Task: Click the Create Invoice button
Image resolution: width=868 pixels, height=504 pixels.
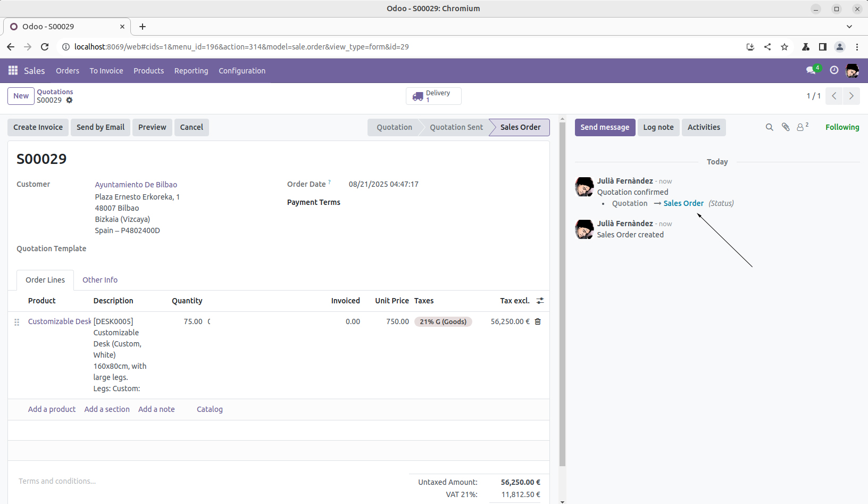Action: 38,127
